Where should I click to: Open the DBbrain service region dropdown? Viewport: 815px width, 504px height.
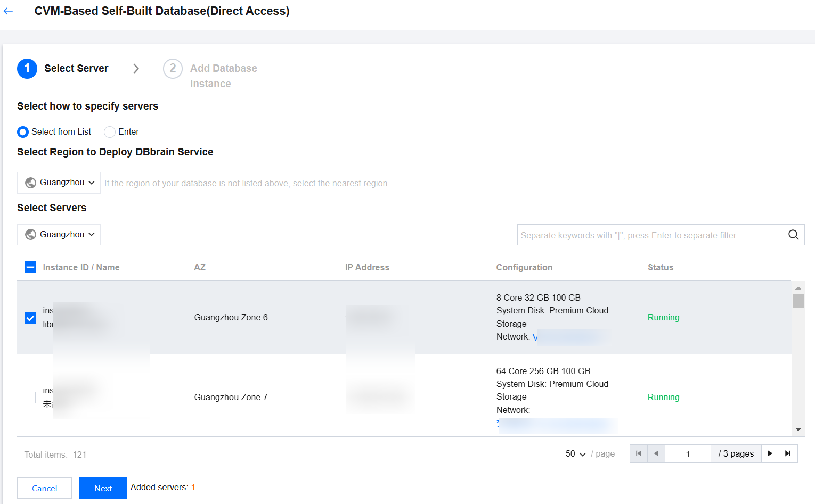pos(59,183)
